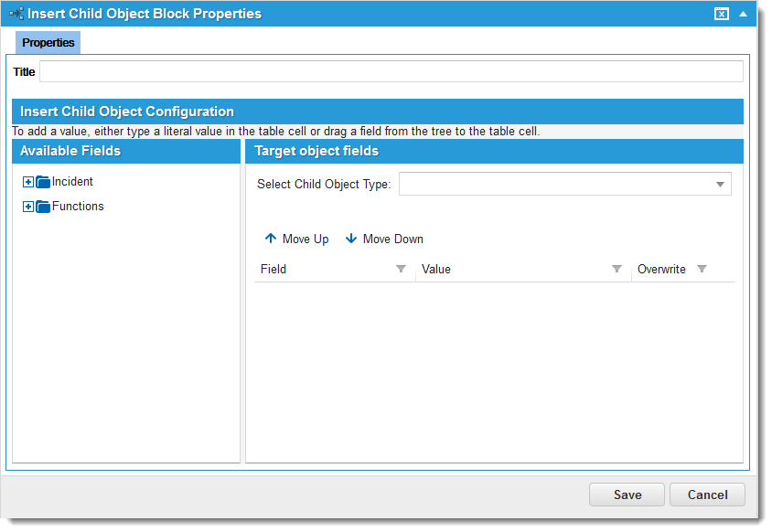The width and height of the screenshot is (772, 532).
Task: Select the Incident item in Available Fields
Action: point(73,181)
